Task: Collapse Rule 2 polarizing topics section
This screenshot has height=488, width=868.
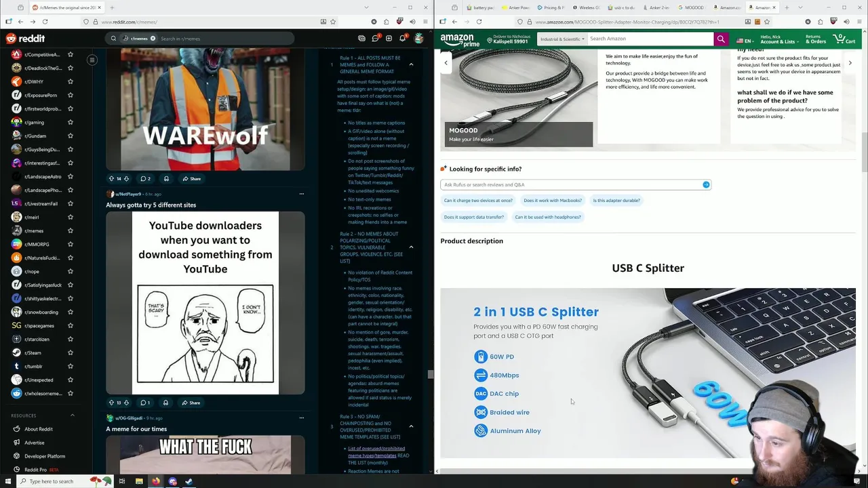Action: tap(411, 247)
